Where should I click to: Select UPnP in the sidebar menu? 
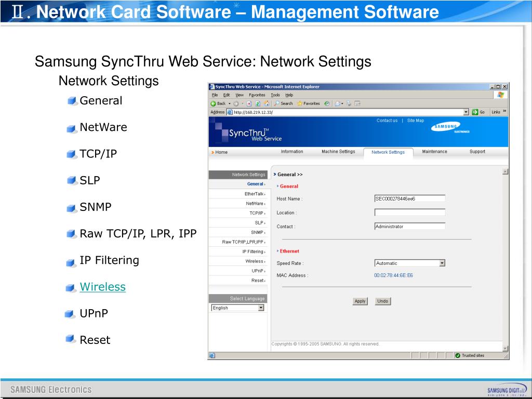(238, 271)
